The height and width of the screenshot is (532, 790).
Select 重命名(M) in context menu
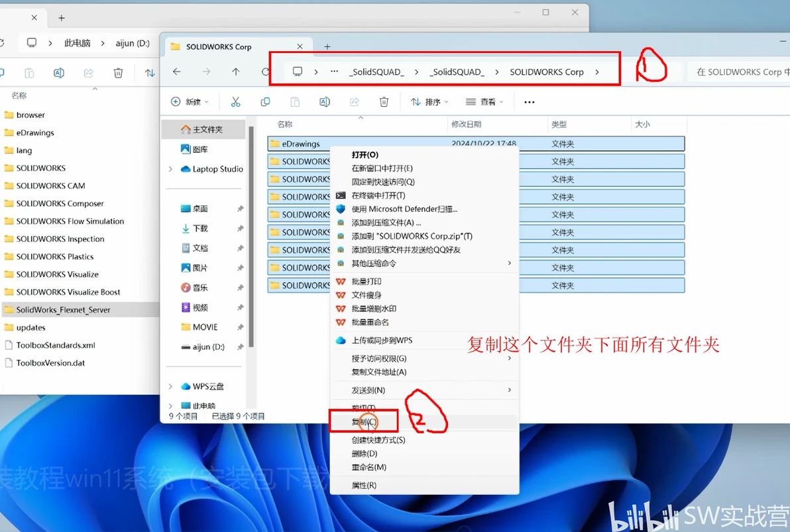[x=424, y=467]
